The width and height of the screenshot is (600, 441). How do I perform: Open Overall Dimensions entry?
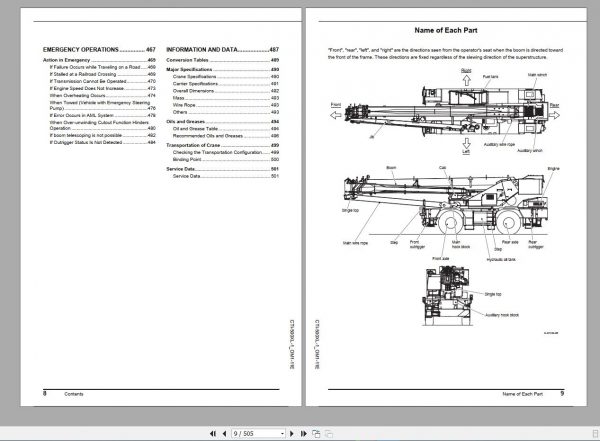(x=226, y=91)
